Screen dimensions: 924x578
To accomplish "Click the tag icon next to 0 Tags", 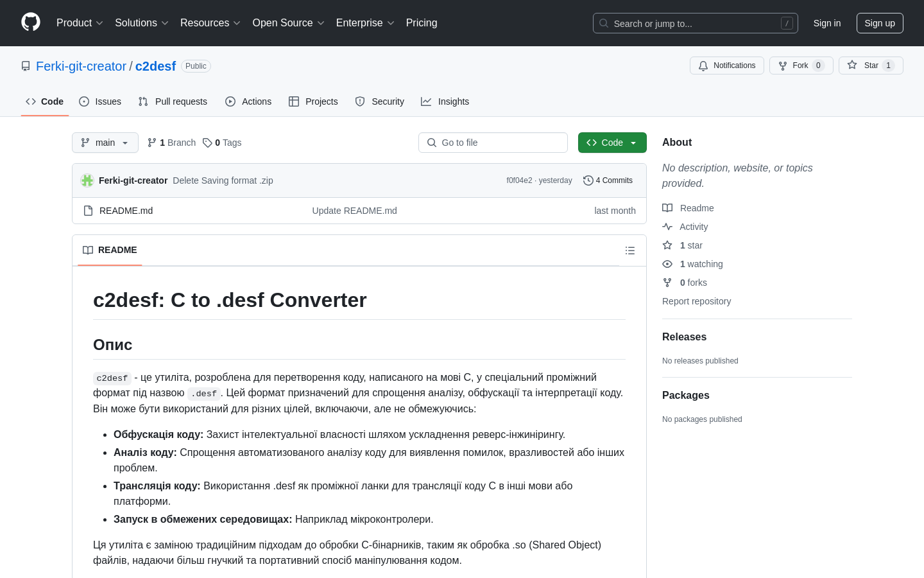I will tap(207, 143).
